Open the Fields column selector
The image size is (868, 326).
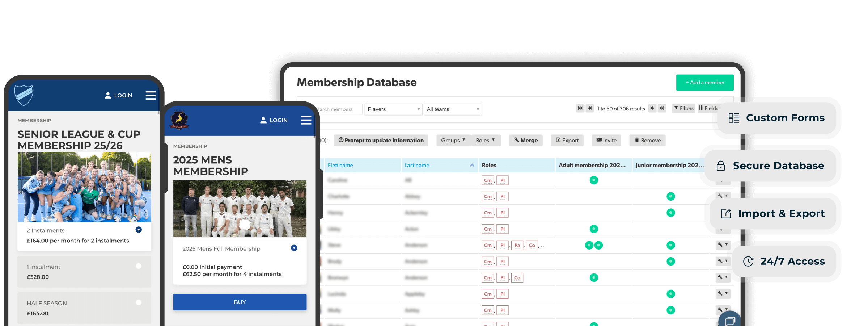(x=708, y=108)
